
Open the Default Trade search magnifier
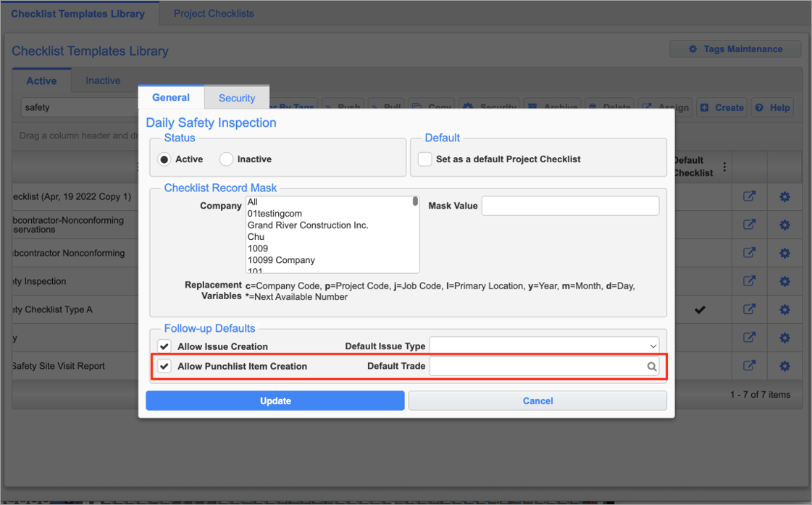(651, 367)
